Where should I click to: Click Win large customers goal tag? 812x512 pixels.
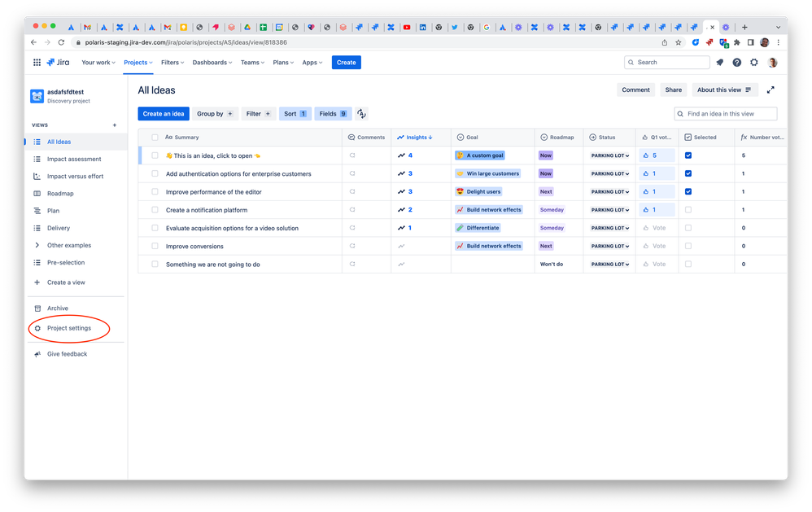pos(488,173)
